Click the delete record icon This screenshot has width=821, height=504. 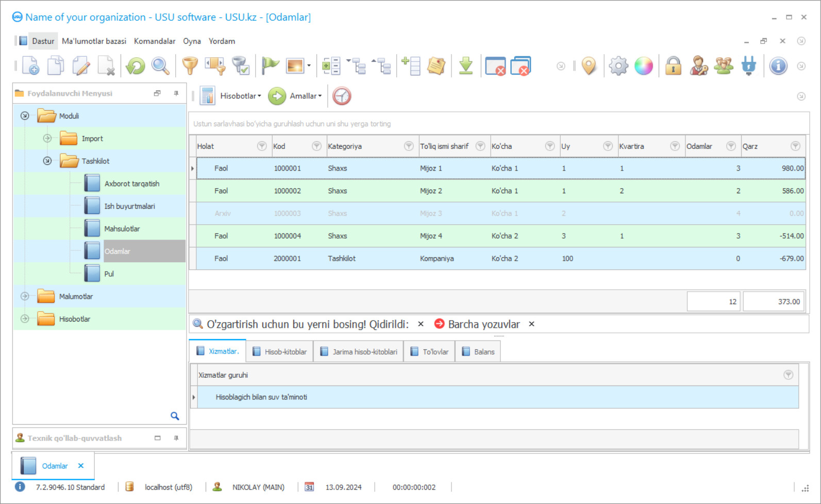click(x=106, y=66)
